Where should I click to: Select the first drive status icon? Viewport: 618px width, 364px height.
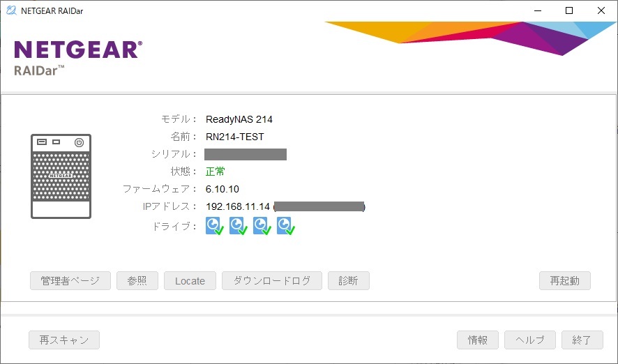point(214,226)
